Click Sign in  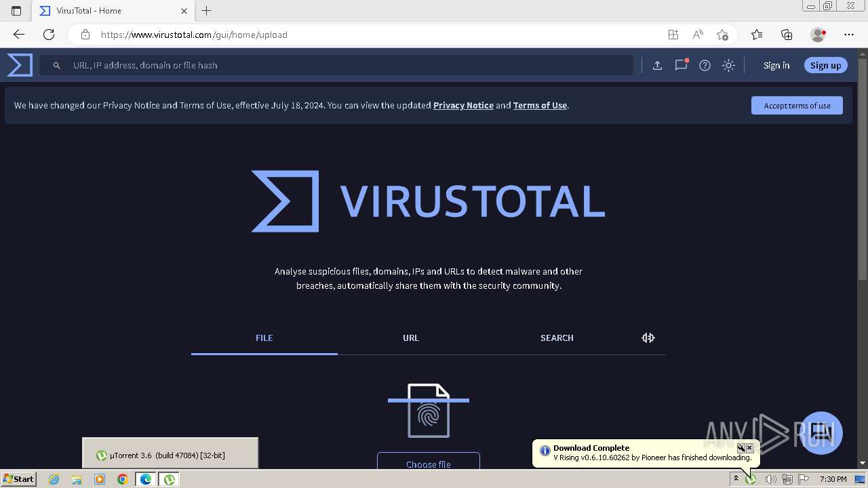(776, 65)
